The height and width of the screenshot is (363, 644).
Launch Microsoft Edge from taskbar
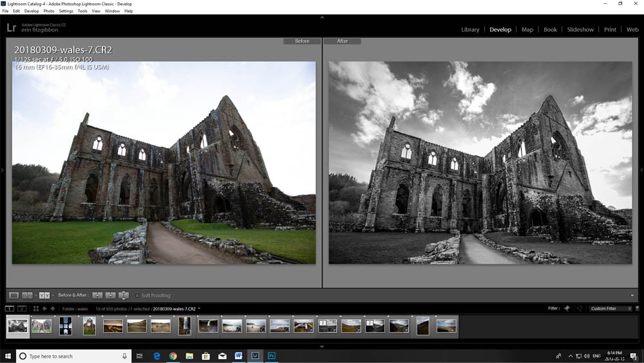(156, 356)
